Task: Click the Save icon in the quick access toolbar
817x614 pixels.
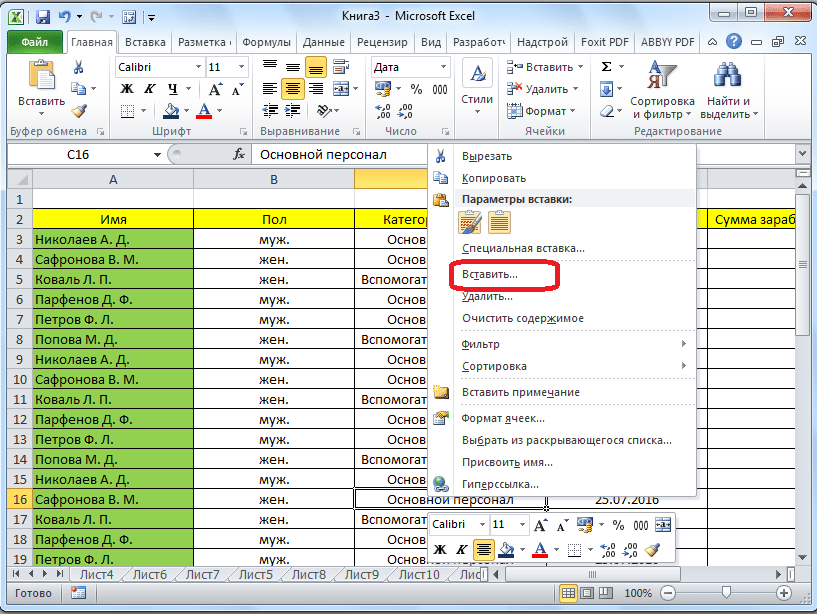Action: pyautogui.click(x=41, y=17)
